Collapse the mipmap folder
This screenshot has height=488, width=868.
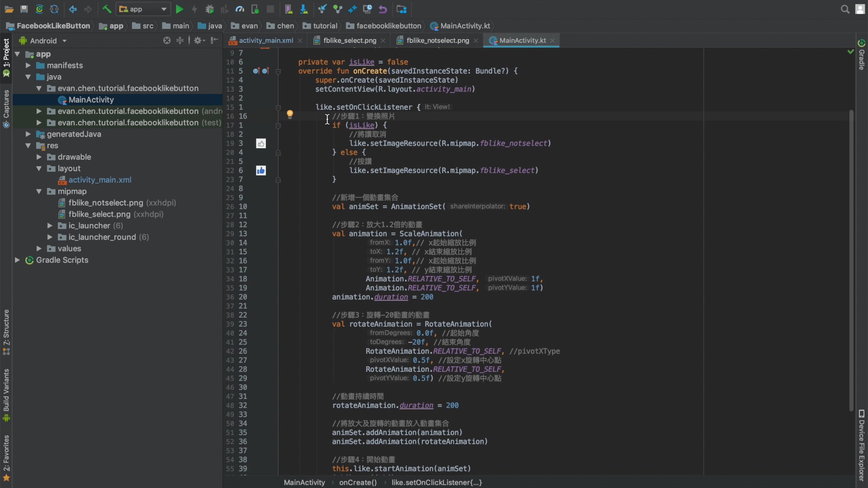click(x=39, y=192)
